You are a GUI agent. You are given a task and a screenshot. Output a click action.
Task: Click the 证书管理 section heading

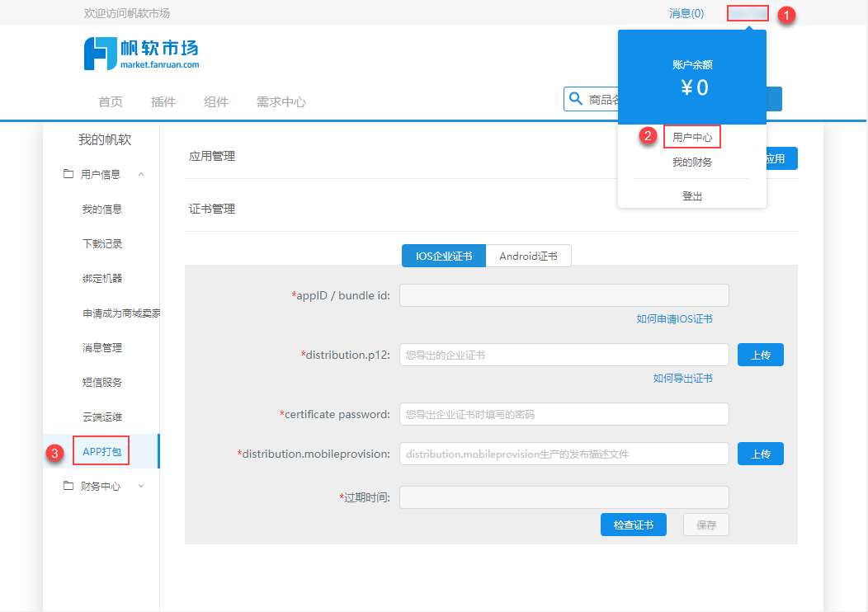(x=212, y=209)
